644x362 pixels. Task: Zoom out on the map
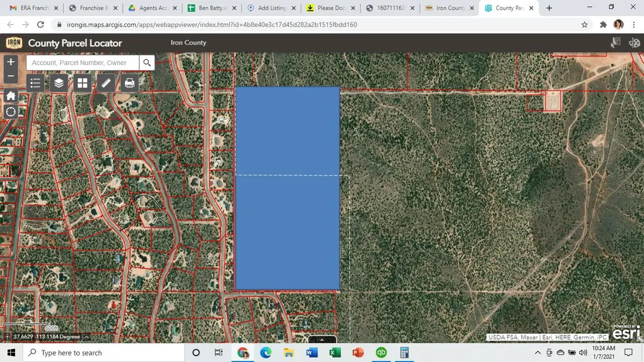click(x=11, y=76)
